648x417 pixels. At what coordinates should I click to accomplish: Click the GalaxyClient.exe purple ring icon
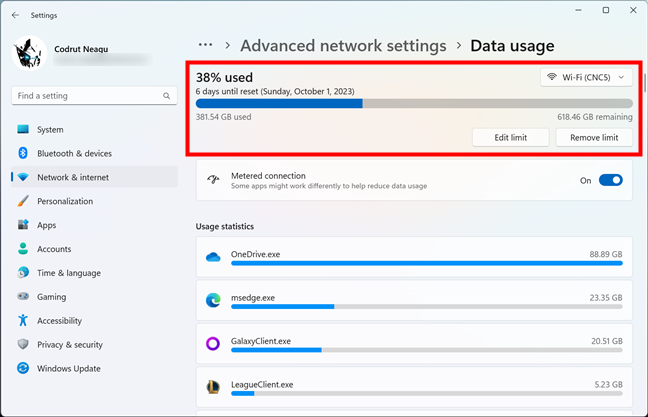(213, 343)
